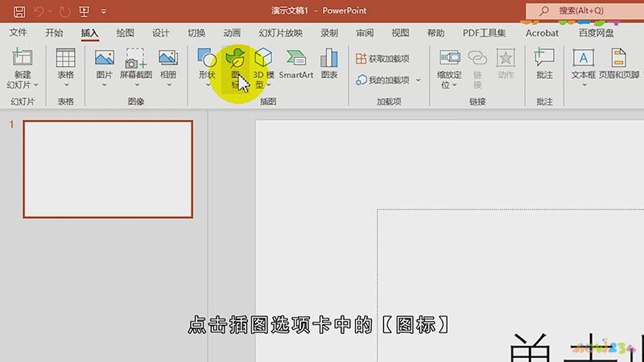Image resolution: width=644 pixels, height=362 pixels.
Task: Undo the last action
Action: tap(39, 11)
